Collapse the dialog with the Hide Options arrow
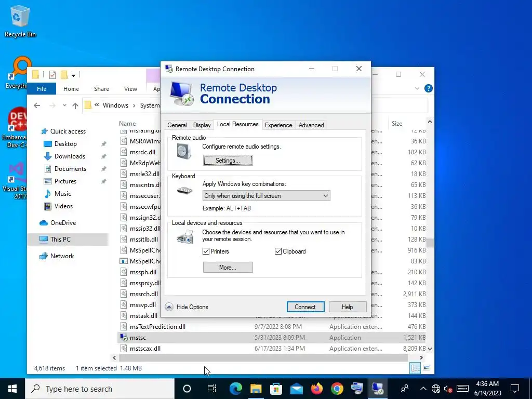This screenshot has height=399, width=532. 169,307
